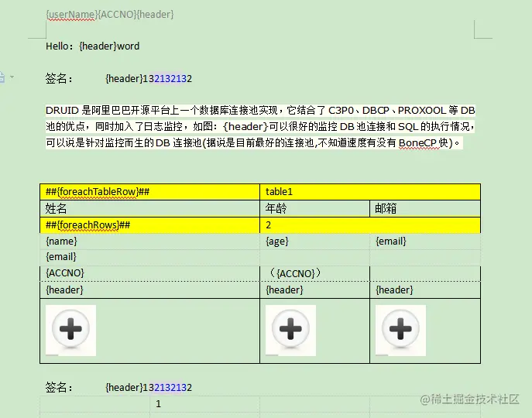Screen dimensions: 532x418
Task: Click the {userName} placeholder in page header
Action: click(71, 15)
